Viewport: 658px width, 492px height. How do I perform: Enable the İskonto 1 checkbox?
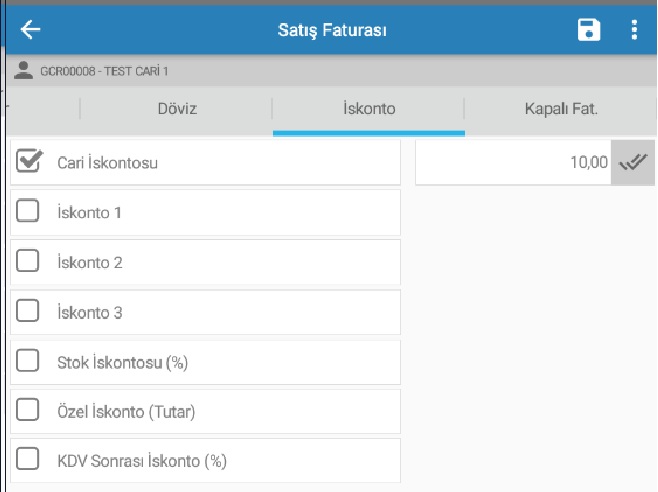[28, 211]
